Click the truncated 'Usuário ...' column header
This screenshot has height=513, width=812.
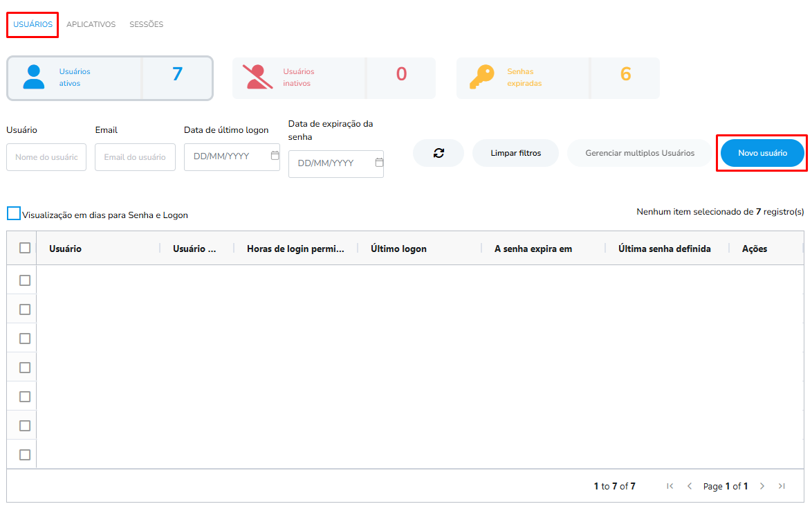194,249
